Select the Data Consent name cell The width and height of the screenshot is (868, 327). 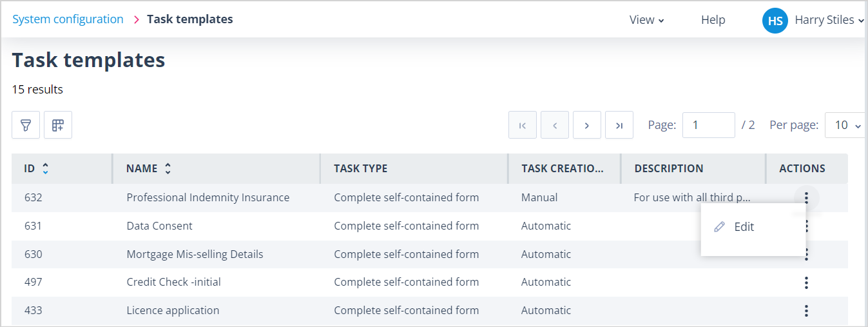159,226
